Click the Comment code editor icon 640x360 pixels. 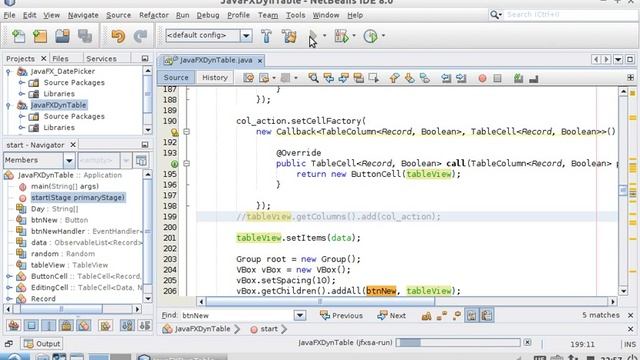pos(518,78)
